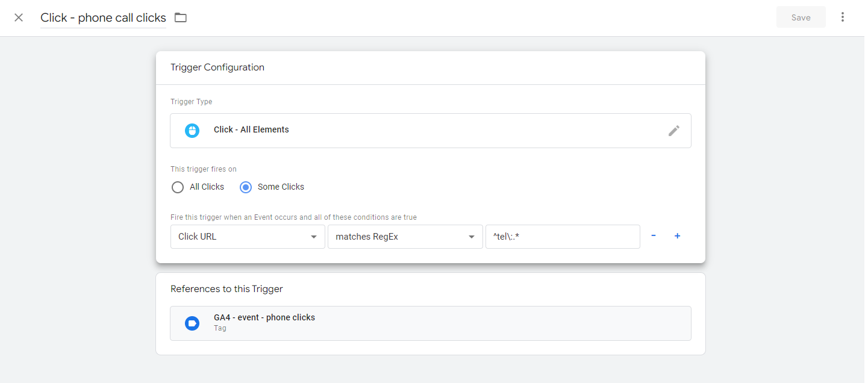Viewport: 868px width, 383px height.
Task: Open the folder icon beside the trigger name
Action: coord(181,17)
